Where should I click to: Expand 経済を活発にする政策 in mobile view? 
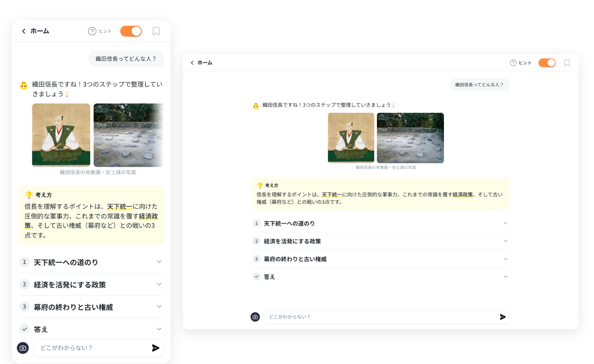point(91,284)
